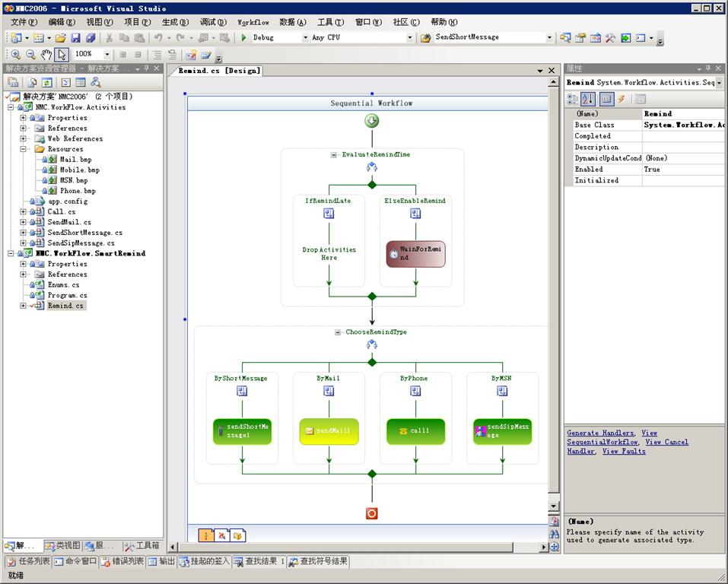Click the red workflow end node
Image resolution: width=728 pixels, height=584 pixels.
coord(371,513)
